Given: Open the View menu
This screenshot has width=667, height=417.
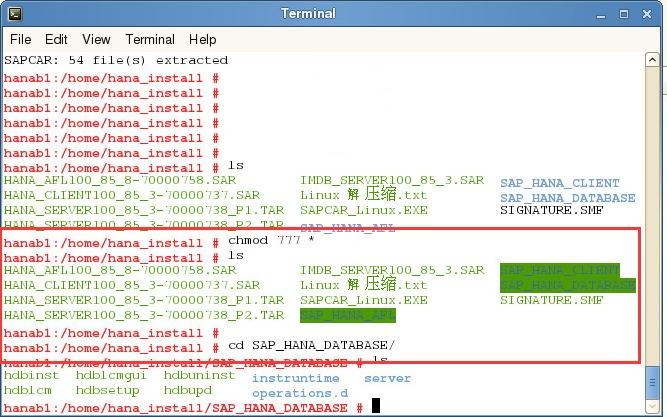Looking at the screenshot, I should pyautogui.click(x=96, y=40).
